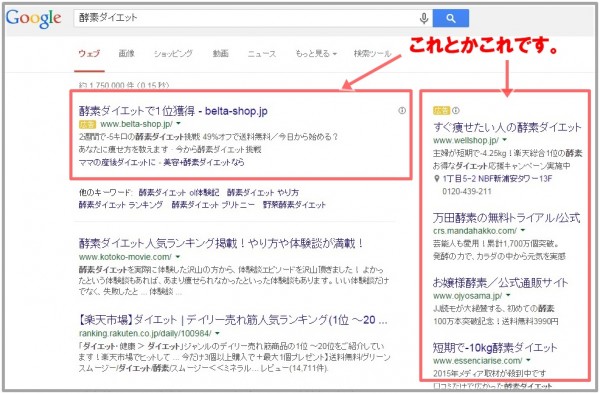Select the ウェブ tab
This screenshot has width=600, height=394.
click(x=90, y=53)
